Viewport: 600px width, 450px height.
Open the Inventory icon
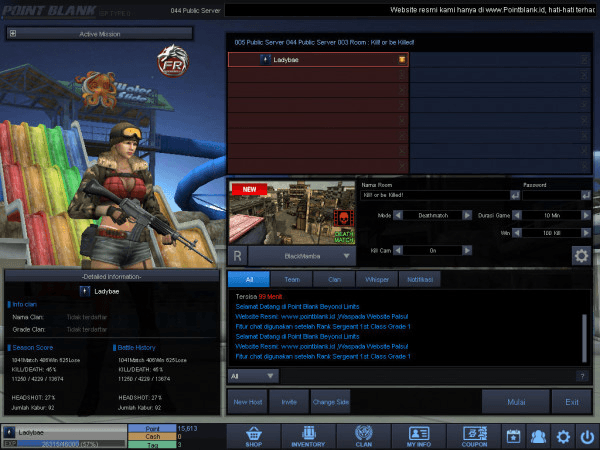tap(308, 437)
